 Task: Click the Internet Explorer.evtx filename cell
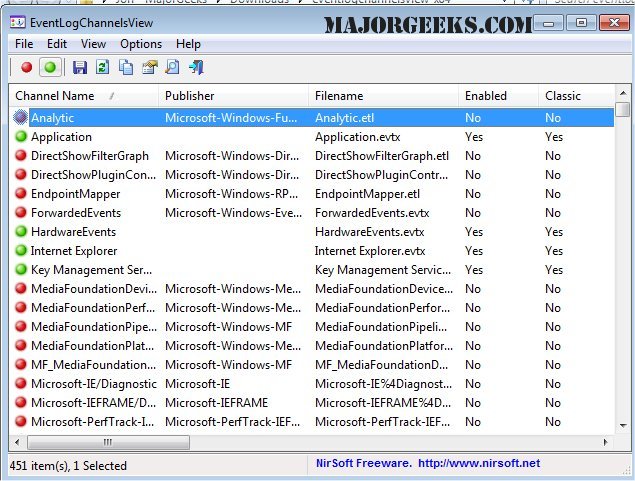pyautogui.click(x=370, y=251)
